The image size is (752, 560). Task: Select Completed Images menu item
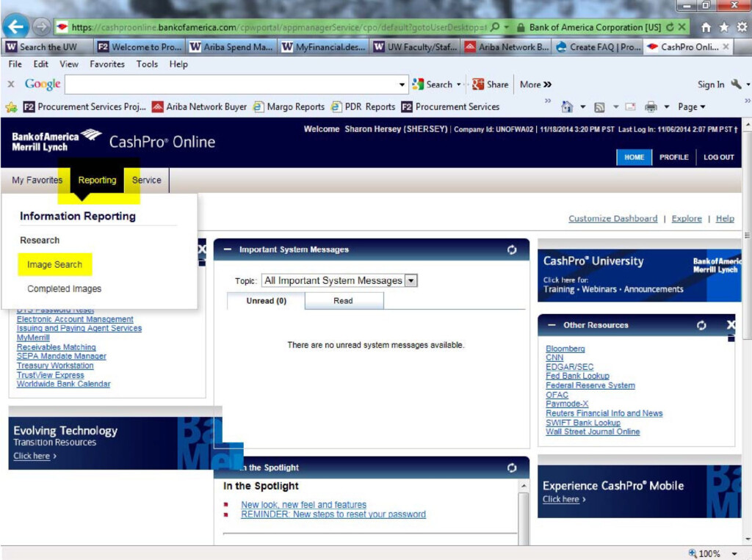pyautogui.click(x=65, y=288)
